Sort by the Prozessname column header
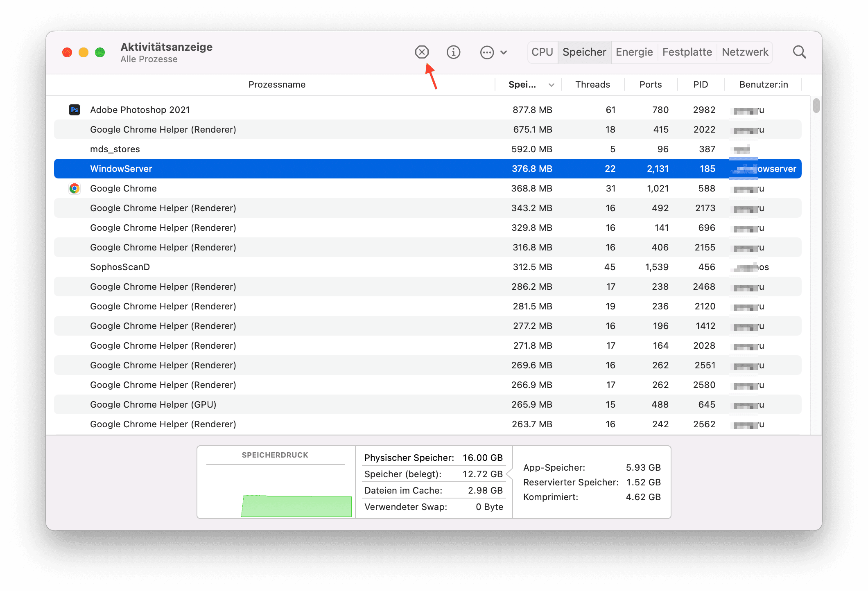This screenshot has height=591, width=868. tap(277, 84)
